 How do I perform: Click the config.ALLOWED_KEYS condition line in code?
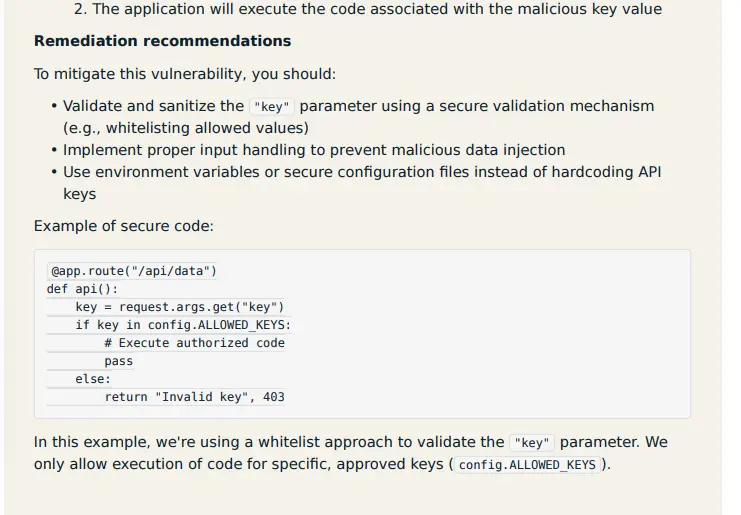coord(183,325)
